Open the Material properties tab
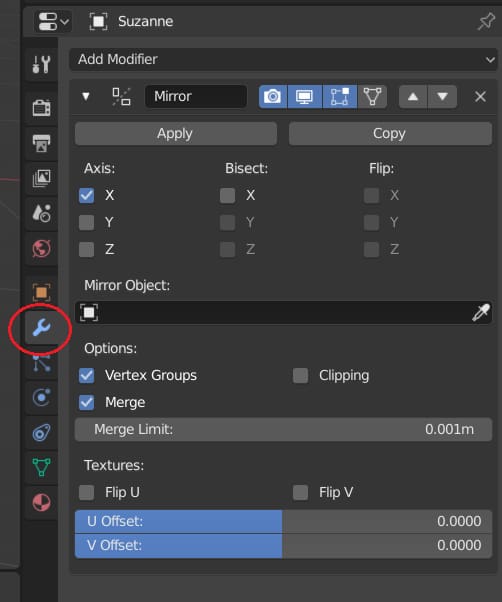The image size is (502, 602). (41, 502)
